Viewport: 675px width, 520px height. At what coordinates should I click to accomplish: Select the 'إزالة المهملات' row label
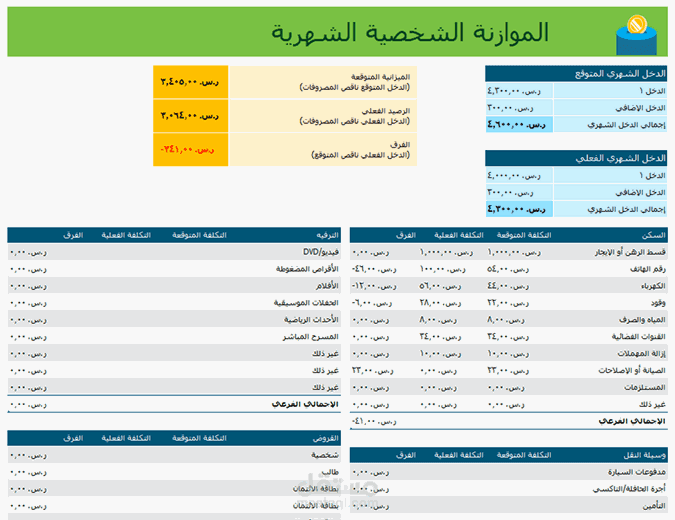pos(641,353)
